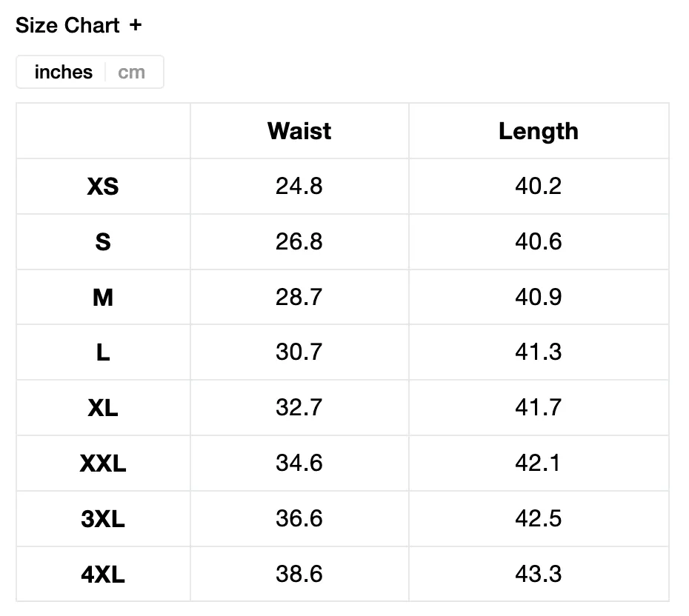Switch units to cm
The image size is (689, 616).
point(131,72)
